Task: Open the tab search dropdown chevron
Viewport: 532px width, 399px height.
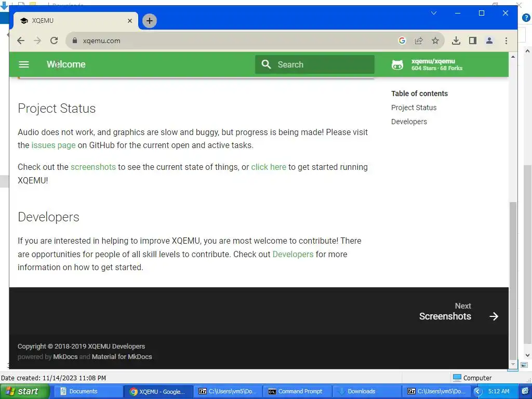Action: [x=434, y=13]
